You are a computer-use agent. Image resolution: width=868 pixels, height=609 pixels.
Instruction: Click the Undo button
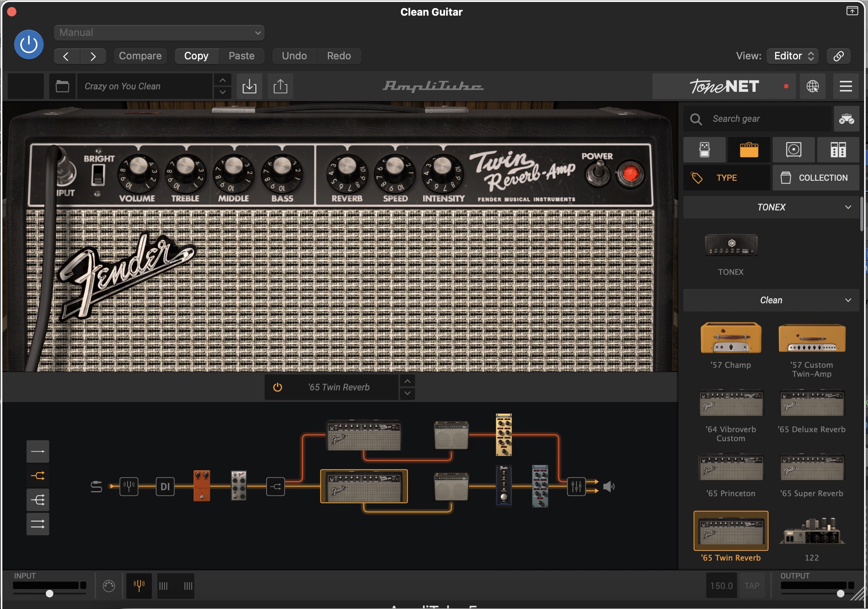coord(294,56)
